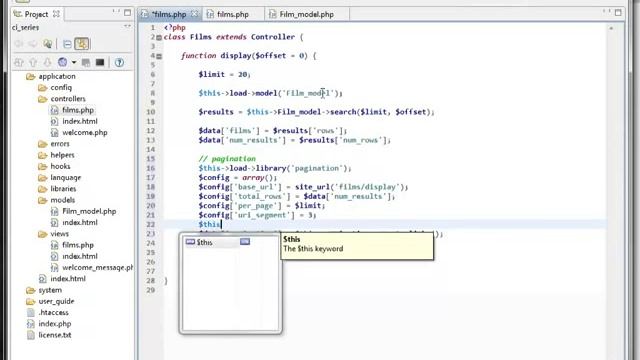Screen dimensions: 640x360
Task: Click the user_guide folder icon
Action: pos(31,301)
